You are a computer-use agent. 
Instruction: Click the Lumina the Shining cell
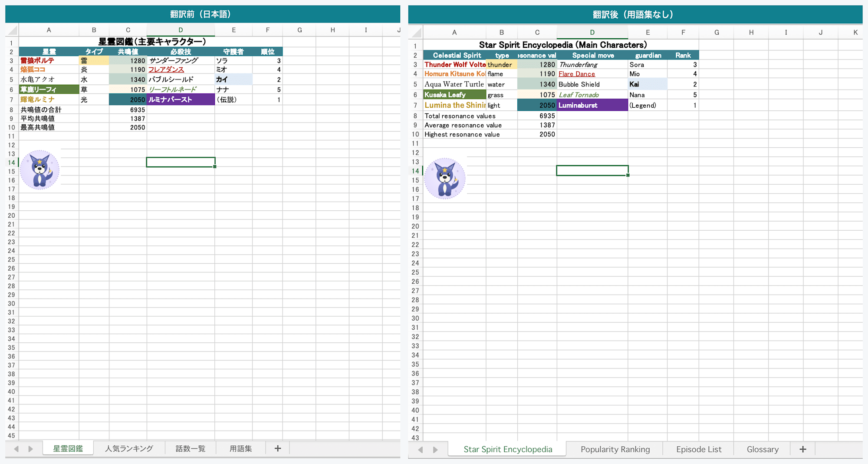click(454, 105)
